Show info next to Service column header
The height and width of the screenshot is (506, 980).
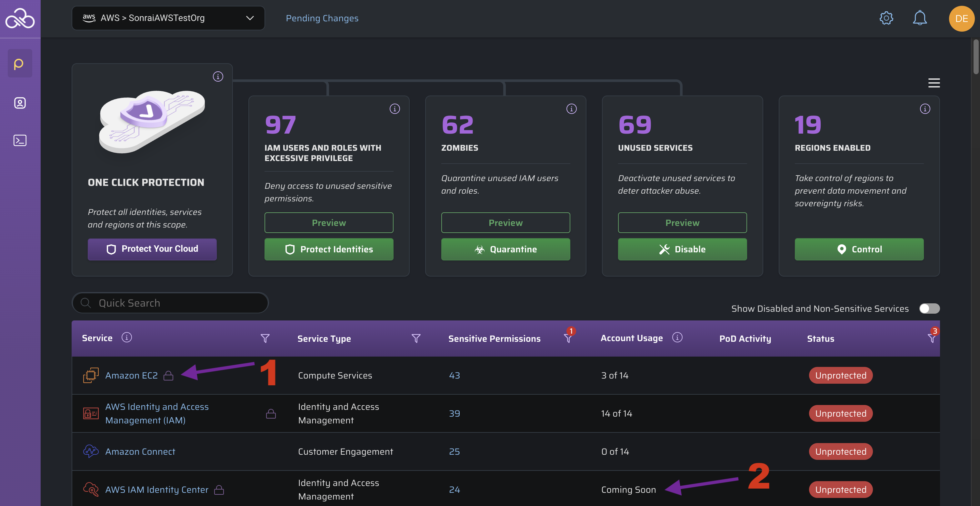127,338
